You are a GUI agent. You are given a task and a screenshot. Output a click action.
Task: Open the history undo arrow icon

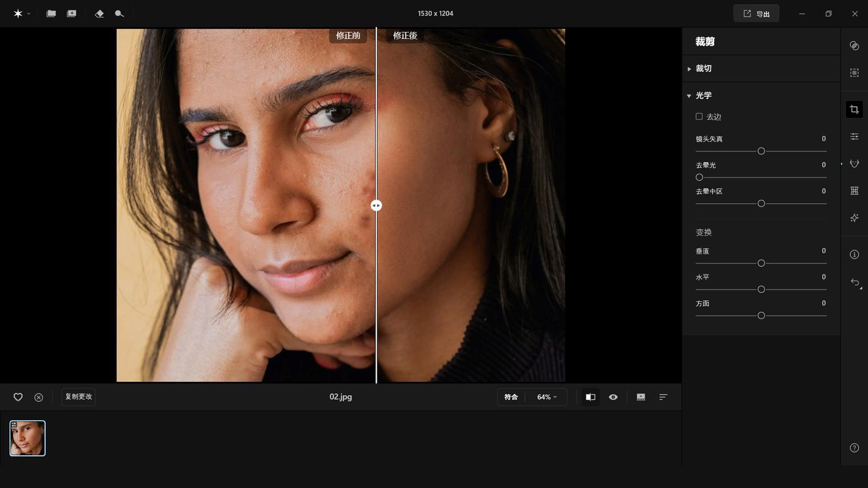point(855,282)
